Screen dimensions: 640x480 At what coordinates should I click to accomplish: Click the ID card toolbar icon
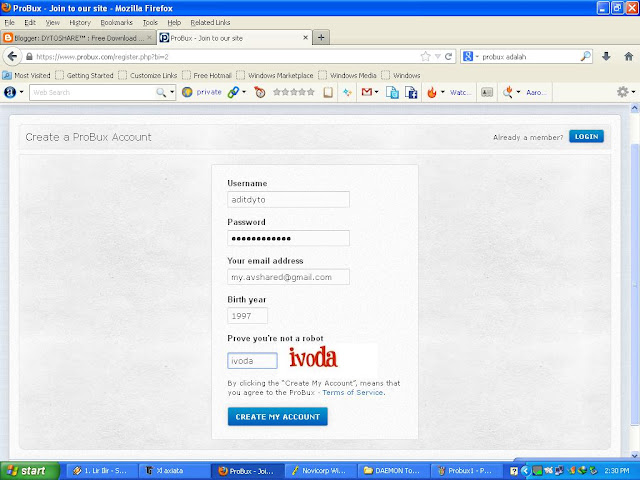[x=487, y=93]
